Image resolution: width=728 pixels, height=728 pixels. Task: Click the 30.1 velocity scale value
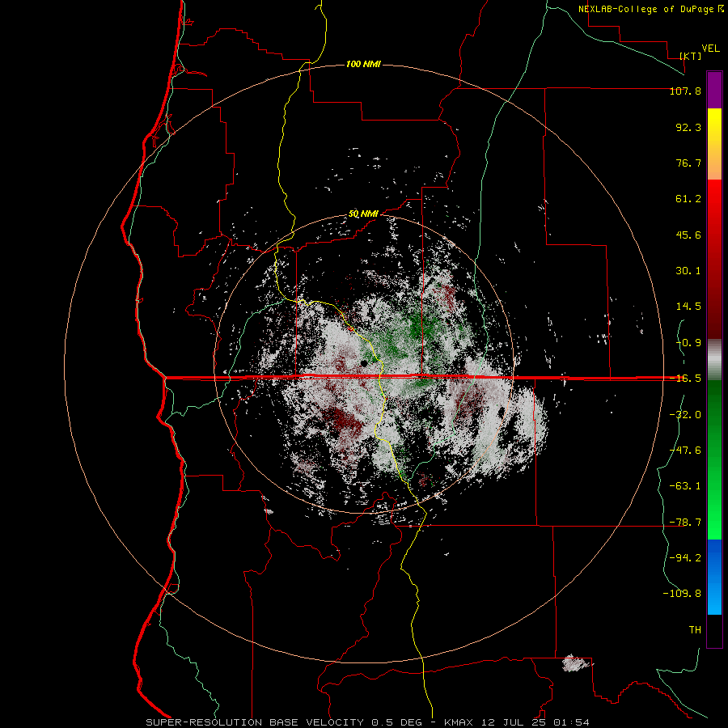pos(688,270)
